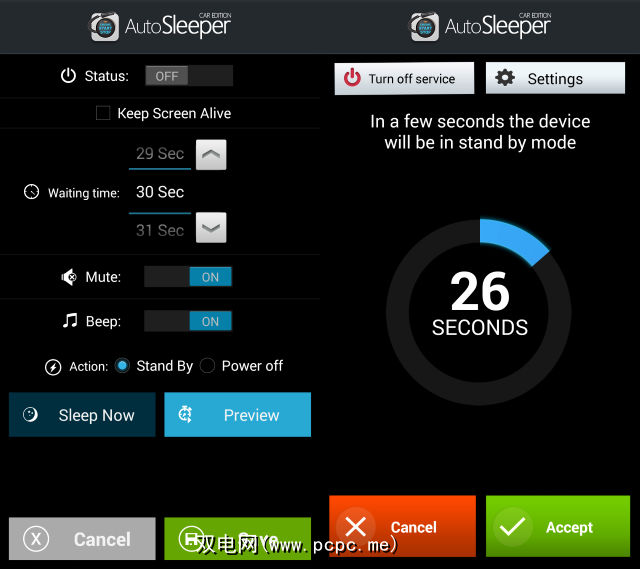The image size is (640, 569).
Task: Click the up arrow to decrease waiting time
Action: (x=211, y=155)
